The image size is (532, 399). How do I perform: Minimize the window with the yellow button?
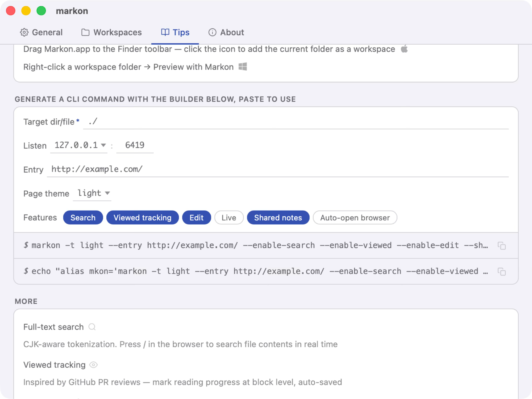(26, 11)
